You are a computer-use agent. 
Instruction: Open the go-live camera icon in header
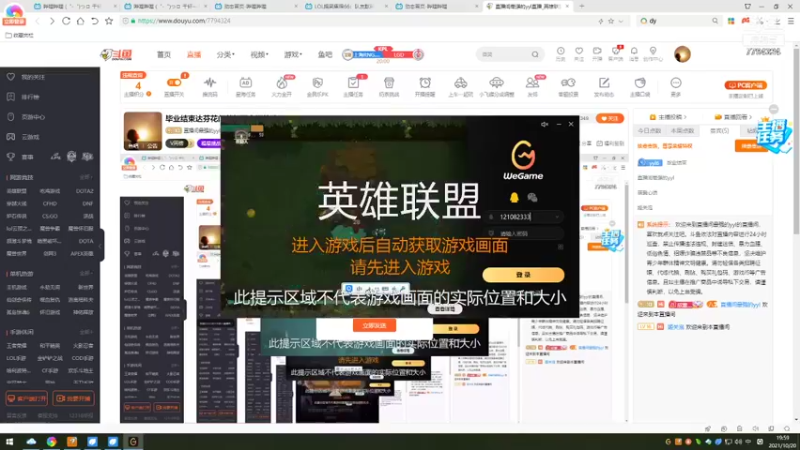[597, 53]
